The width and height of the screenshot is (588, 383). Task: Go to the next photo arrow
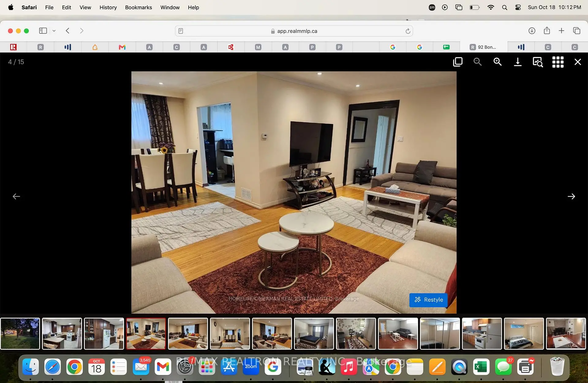[x=571, y=197]
